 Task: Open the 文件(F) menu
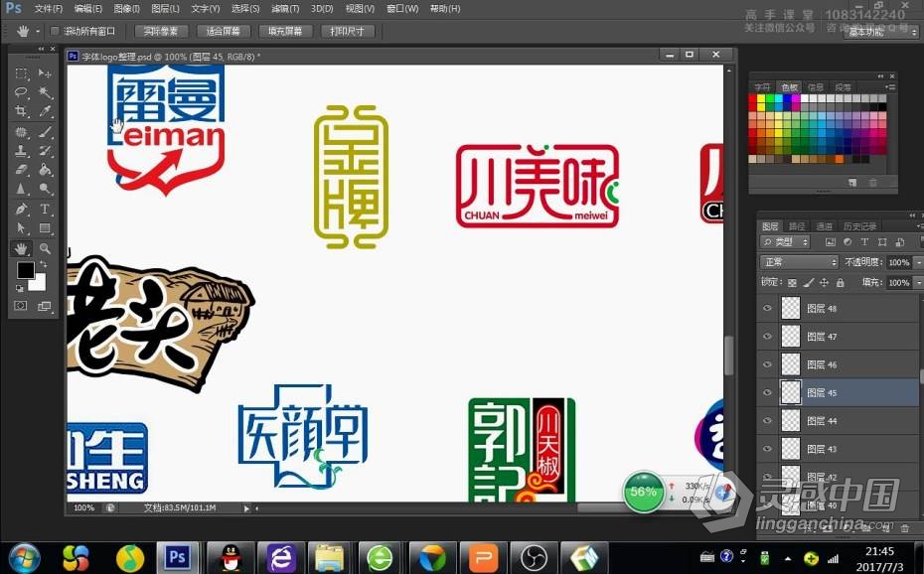click(49, 9)
